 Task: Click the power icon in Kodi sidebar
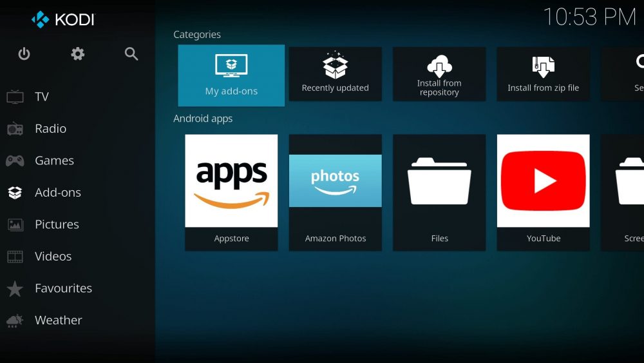coord(24,54)
